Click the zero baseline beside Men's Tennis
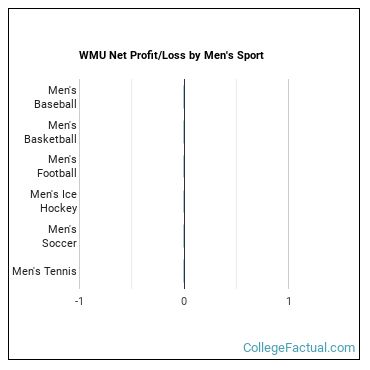This screenshot has width=370, height=370. click(184, 271)
